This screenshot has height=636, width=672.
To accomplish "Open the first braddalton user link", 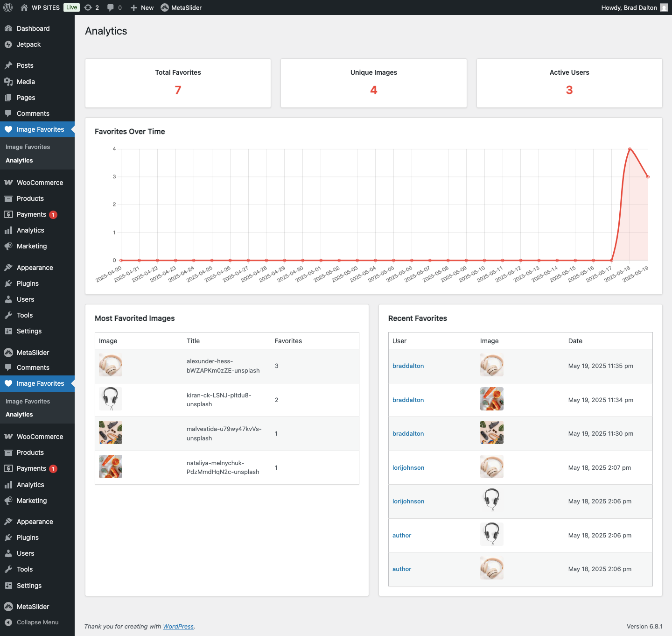I will click(408, 366).
